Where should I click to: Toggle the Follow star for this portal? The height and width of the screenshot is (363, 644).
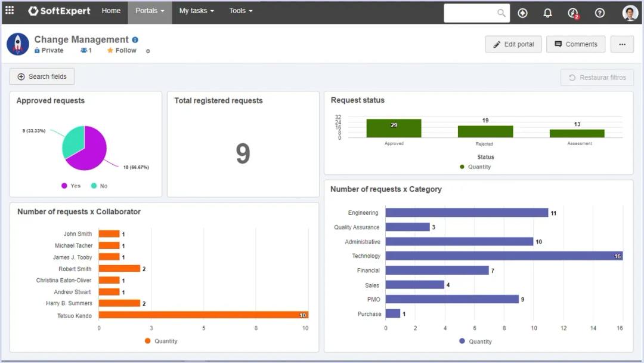pyautogui.click(x=122, y=51)
